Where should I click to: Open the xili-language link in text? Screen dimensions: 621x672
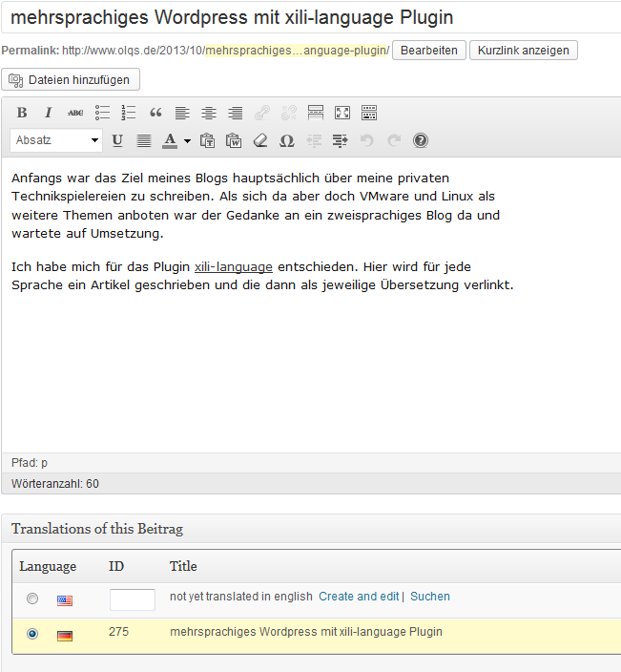(234, 267)
